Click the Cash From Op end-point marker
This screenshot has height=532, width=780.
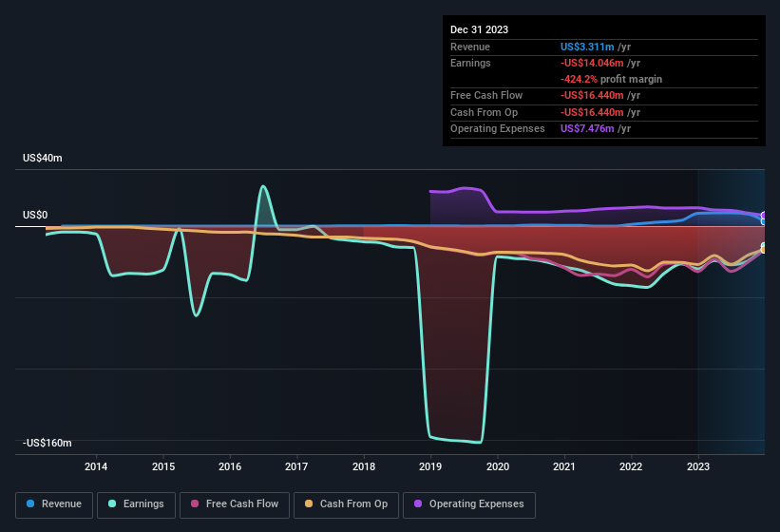point(764,250)
